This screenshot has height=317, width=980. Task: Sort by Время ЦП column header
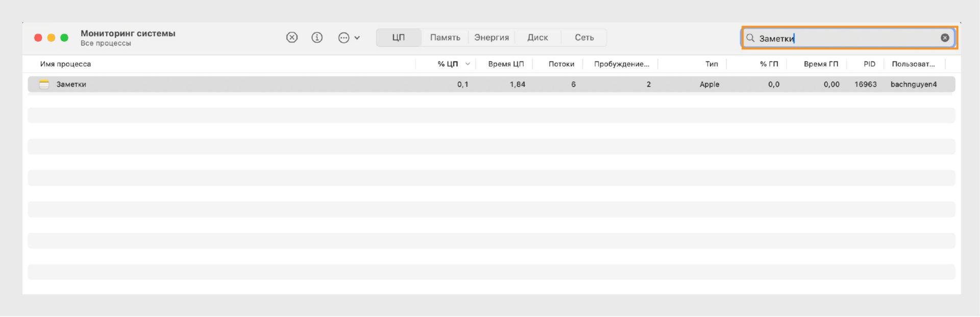tap(506, 64)
